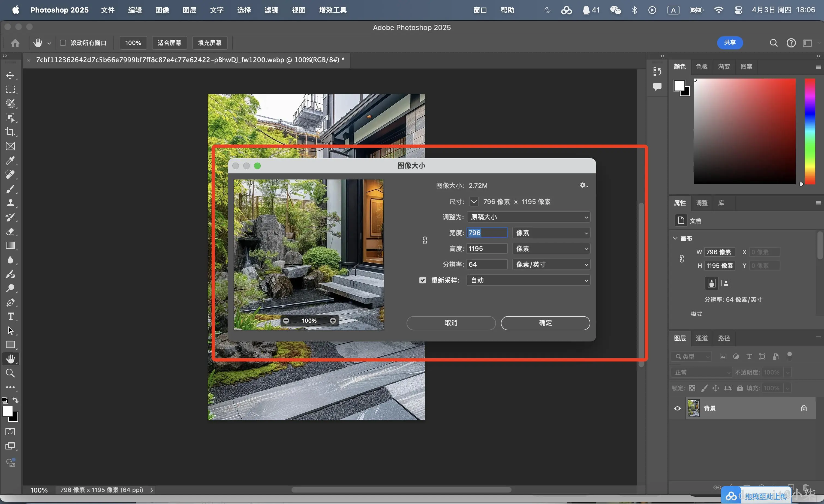Viewport: 824px width, 504px height.
Task: Click the 取消 button
Action: pos(451,323)
